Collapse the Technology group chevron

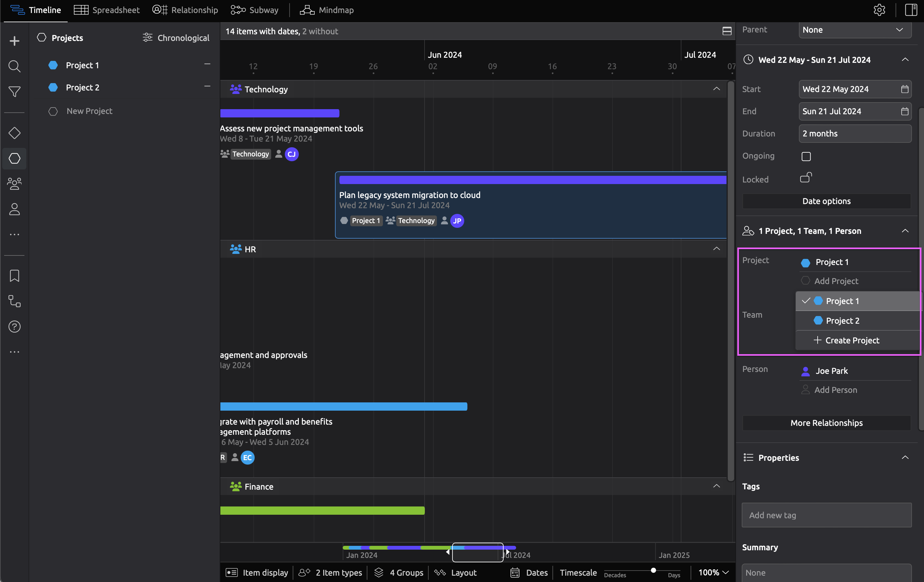click(x=716, y=89)
